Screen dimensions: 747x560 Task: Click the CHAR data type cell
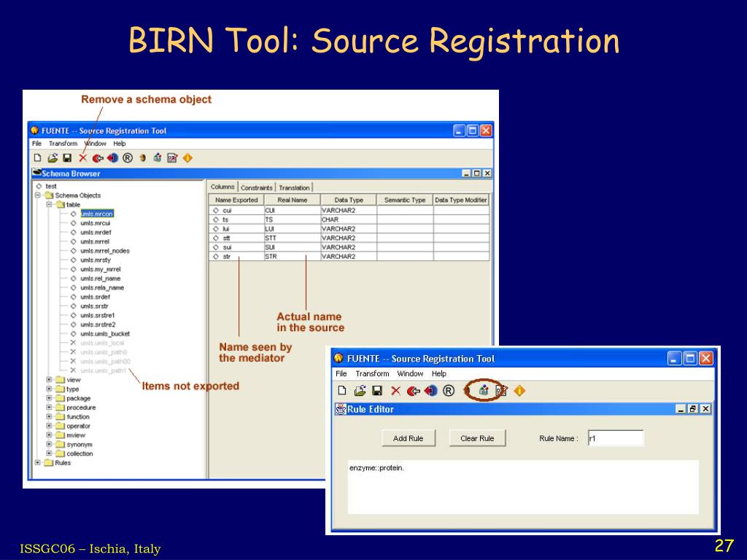[349, 219]
